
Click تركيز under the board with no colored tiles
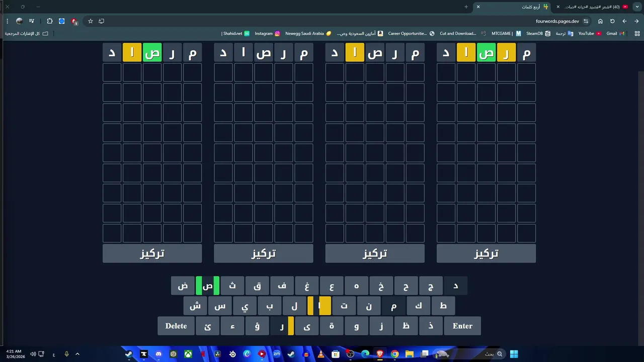263,253
